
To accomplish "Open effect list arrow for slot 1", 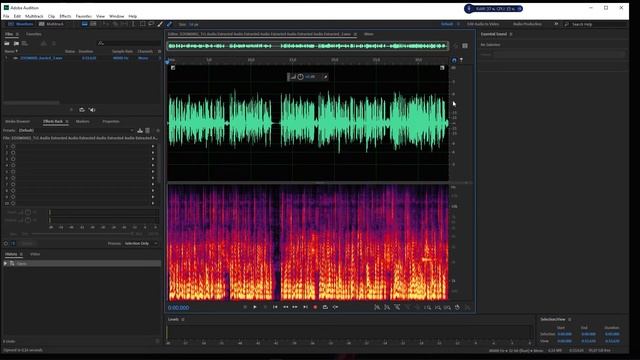I will (x=153, y=146).
